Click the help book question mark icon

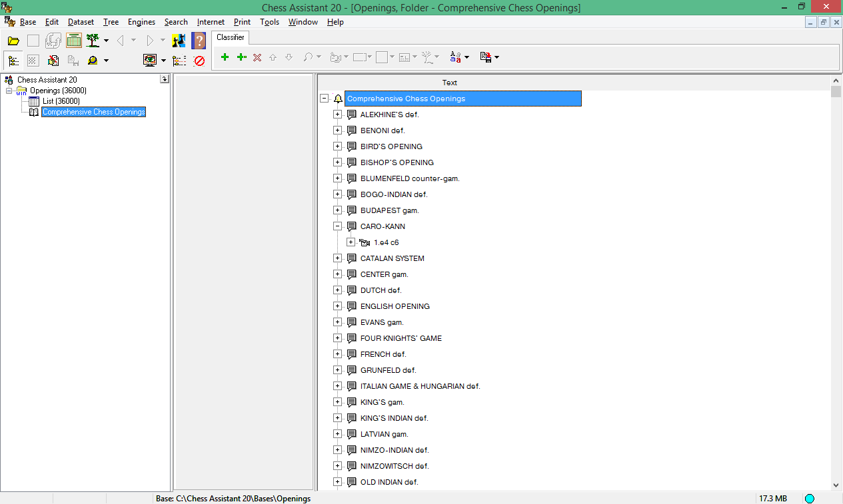(199, 41)
